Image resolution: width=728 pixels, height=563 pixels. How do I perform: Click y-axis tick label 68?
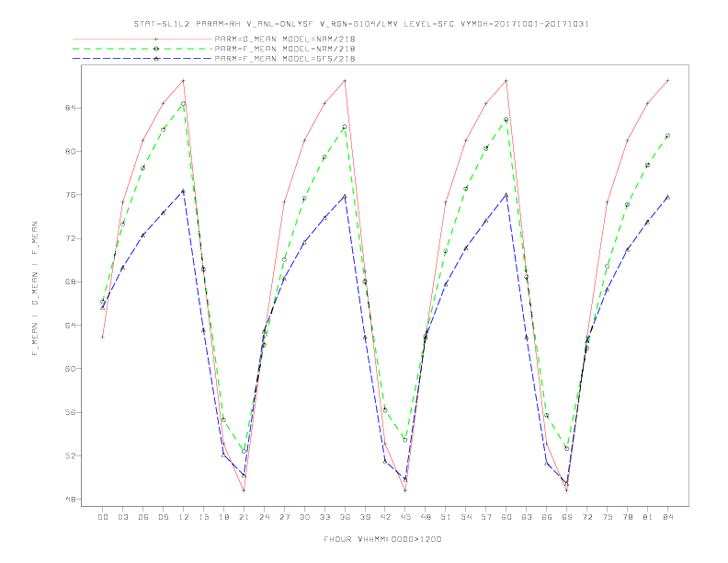coord(70,282)
